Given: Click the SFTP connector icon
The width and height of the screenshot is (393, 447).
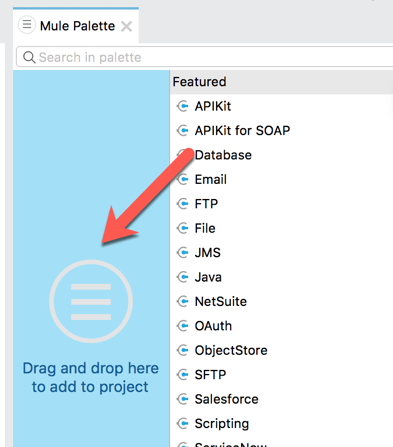Looking at the screenshot, I should (x=183, y=375).
